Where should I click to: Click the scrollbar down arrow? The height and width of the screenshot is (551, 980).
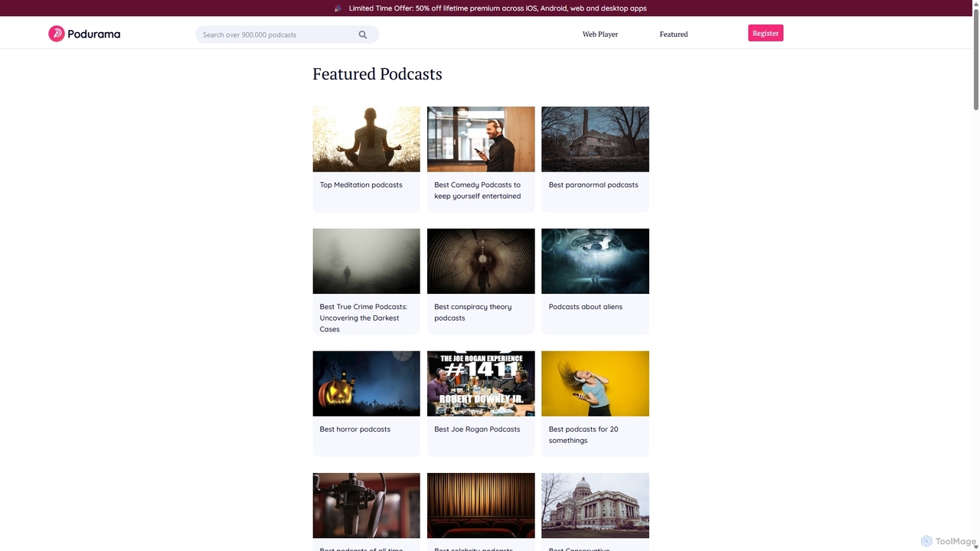point(975,546)
